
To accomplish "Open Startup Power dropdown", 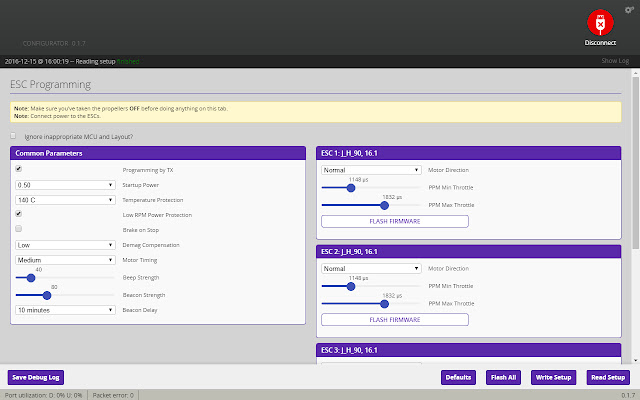I will tap(65, 185).
